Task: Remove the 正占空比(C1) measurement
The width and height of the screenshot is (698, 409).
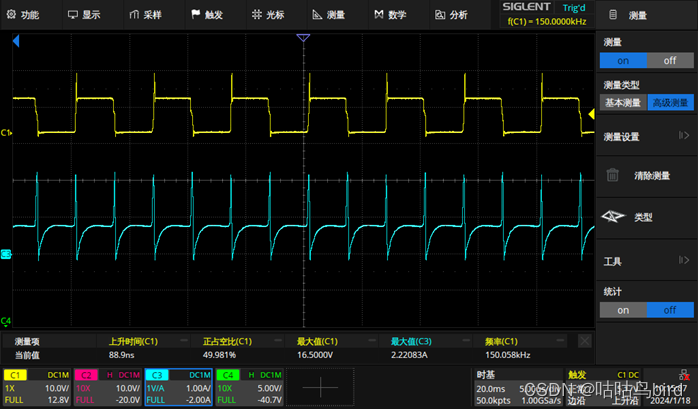Action: 278,341
